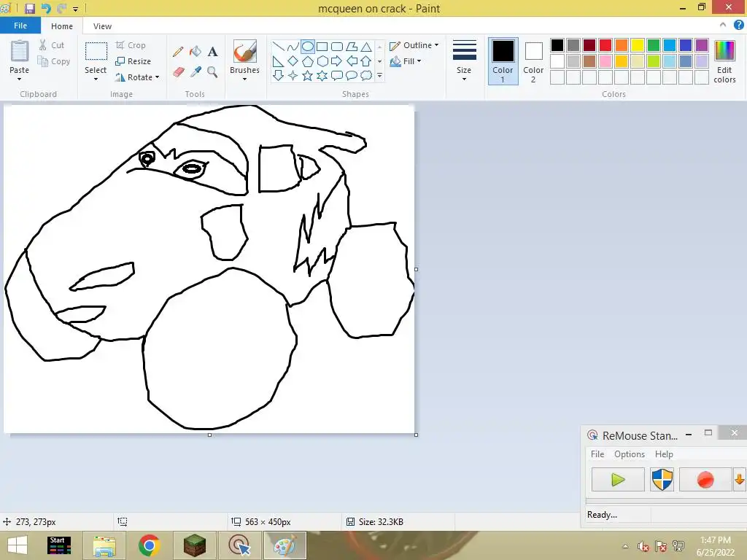This screenshot has height=560, width=747.
Task: Open the Rotate dropdown
Action: tap(137, 77)
